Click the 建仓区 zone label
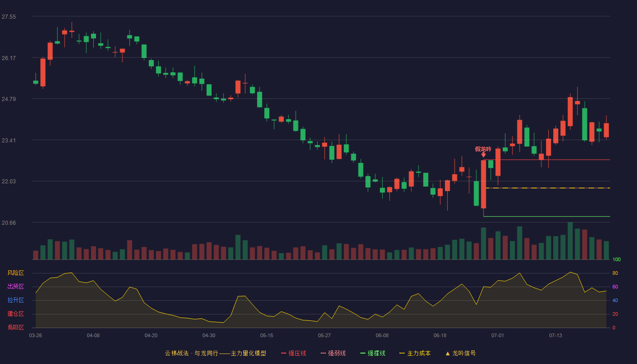This screenshot has height=364, width=637. [x=15, y=314]
